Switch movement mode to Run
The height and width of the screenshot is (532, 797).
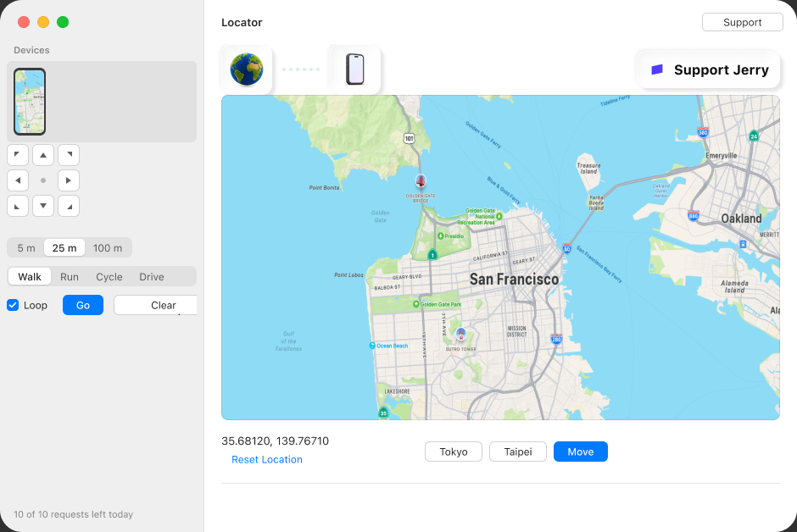coord(70,277)
